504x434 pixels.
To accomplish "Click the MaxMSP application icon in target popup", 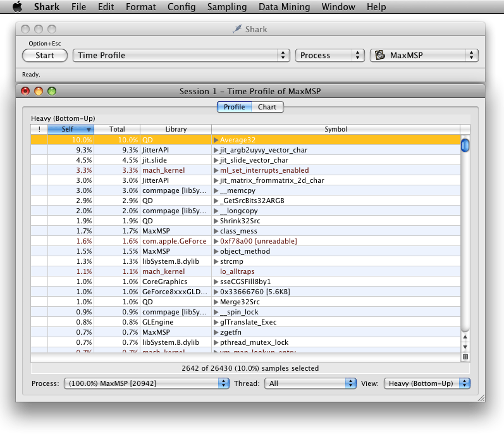I will [x=381, y=56].
